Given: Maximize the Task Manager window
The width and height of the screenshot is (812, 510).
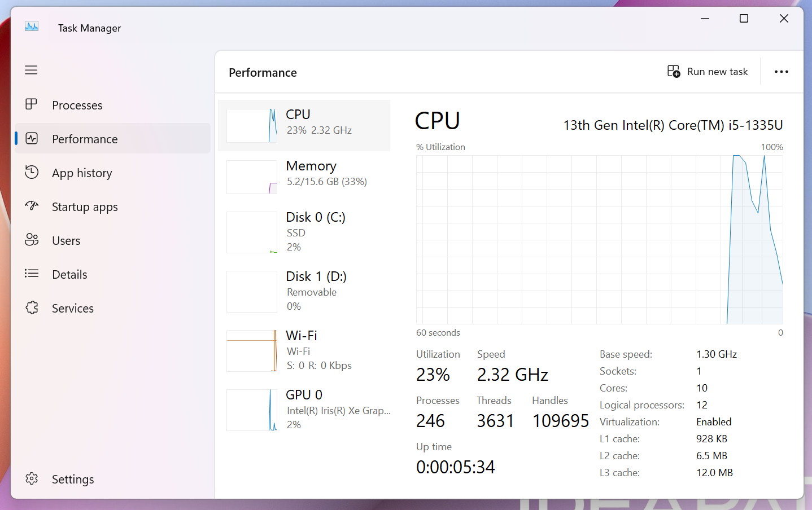Looking at the screenshot, I should (744, 19).
